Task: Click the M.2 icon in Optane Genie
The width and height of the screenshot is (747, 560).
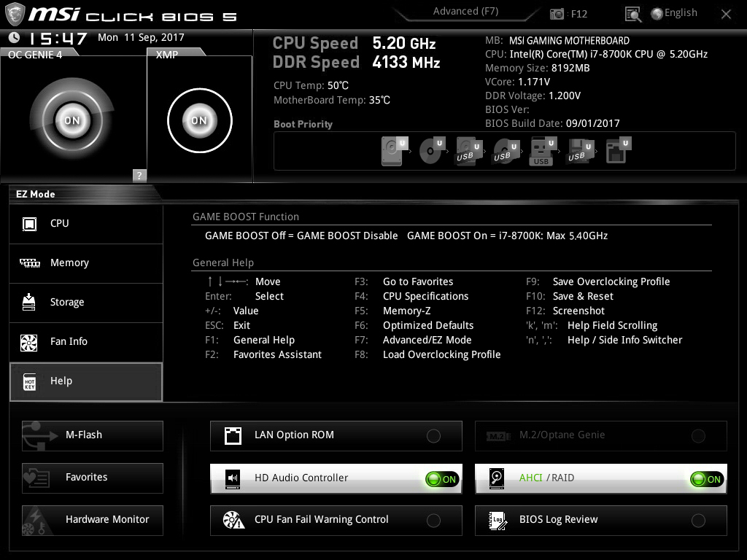Action: pyautogui.click(x=498, y=436)
